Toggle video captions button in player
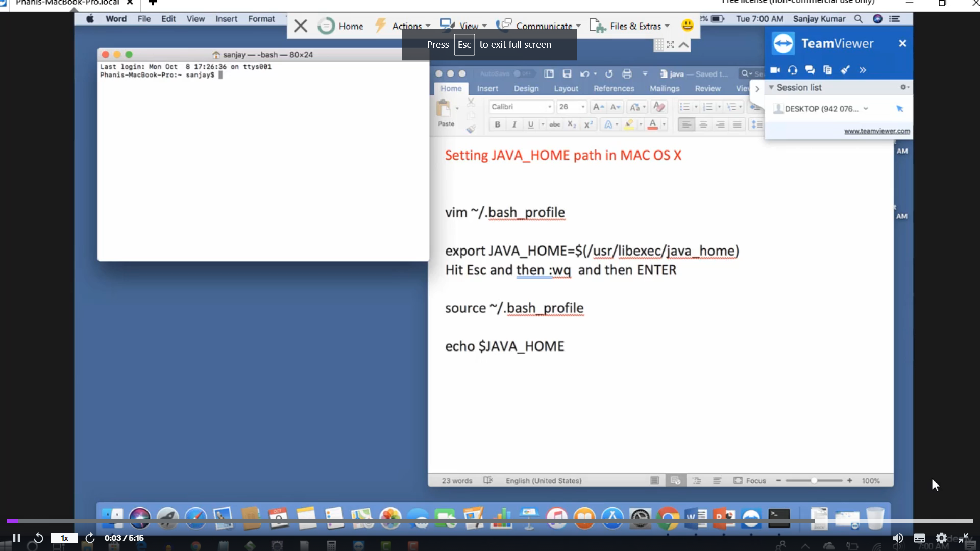This screenshot has width=980, height=551. [919, 538]
